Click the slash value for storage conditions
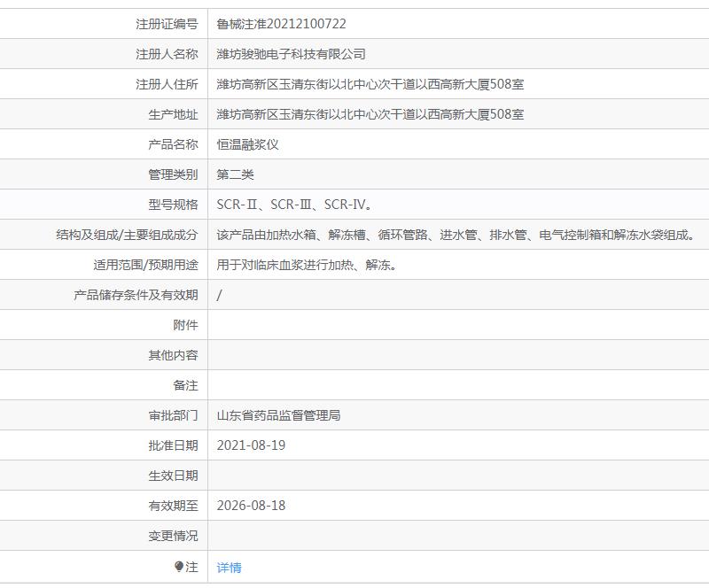This screenshot has height=588, width=709. [219, 295]
